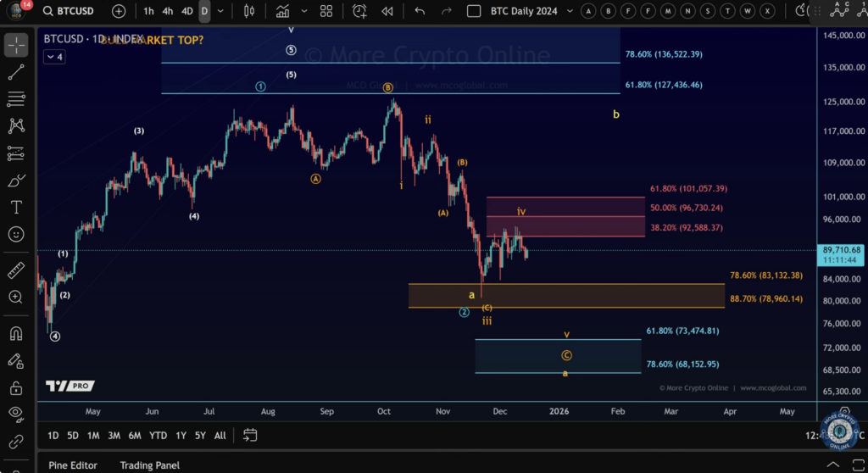Select the D daily interval
The height and width of the screenshot is (473, 868).
click(x=204, y=11)
